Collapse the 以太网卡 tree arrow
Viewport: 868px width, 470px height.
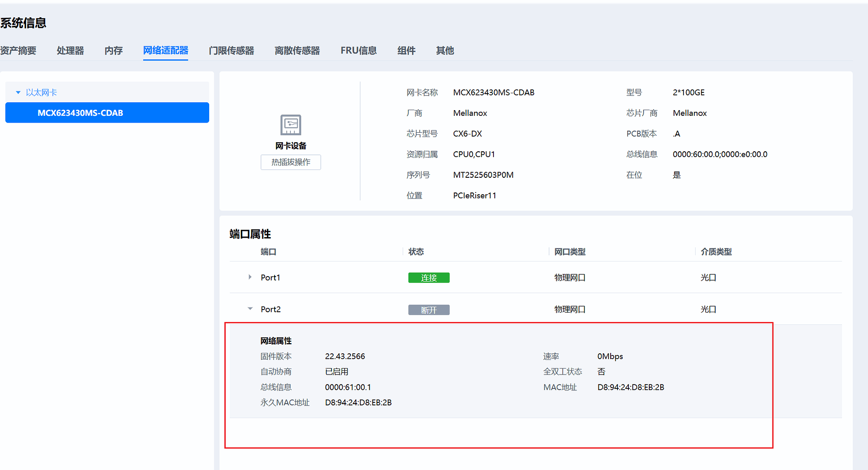pos(18,92)
